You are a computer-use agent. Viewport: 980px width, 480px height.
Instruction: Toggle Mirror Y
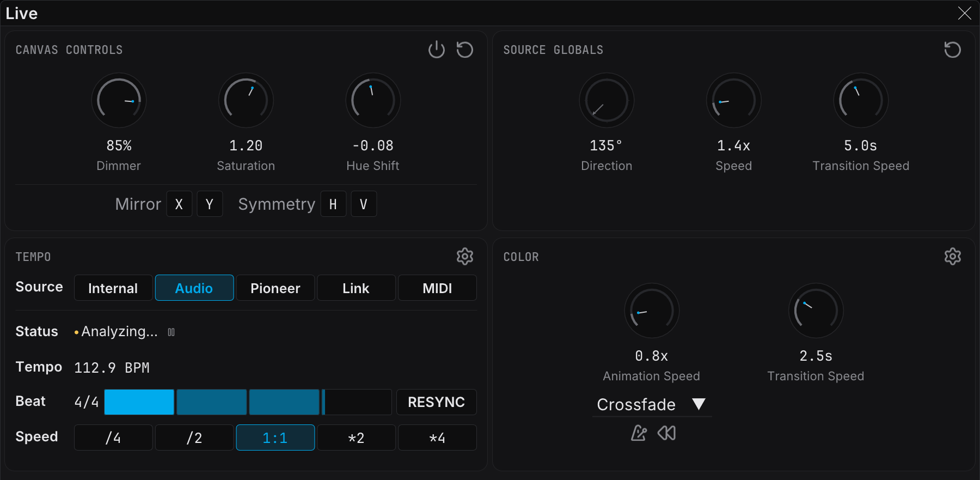210,204
